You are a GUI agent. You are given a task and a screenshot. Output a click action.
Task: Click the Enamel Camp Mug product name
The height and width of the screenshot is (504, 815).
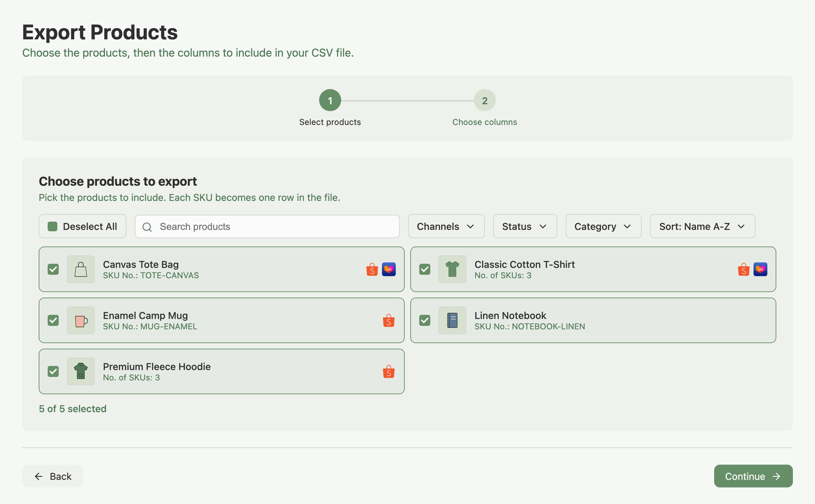pyautogui.click(x=145, y=316)
